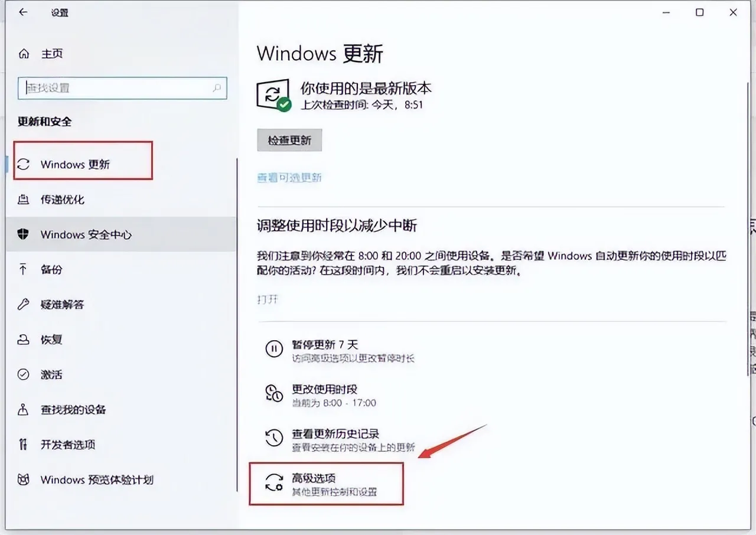The image size is (756, 535).
Task: Open 查看更新历史记录 history option
Action: click(x=340, y=440)
